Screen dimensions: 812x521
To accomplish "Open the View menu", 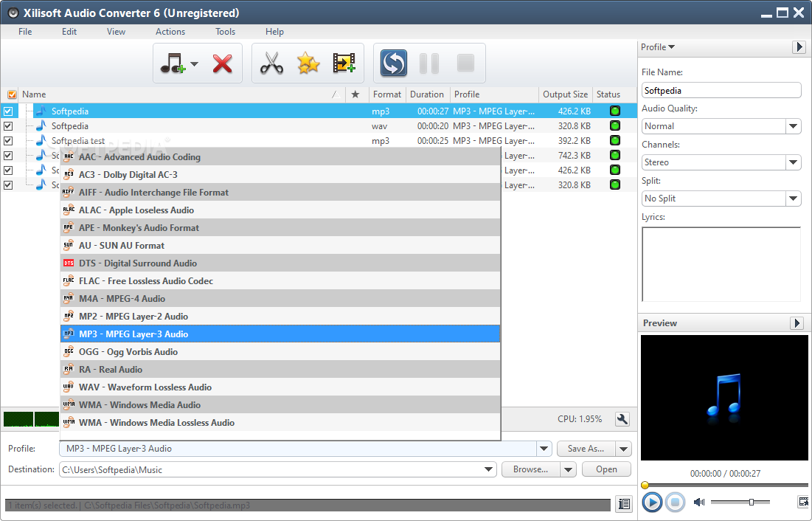I will (x=116, y=32).
